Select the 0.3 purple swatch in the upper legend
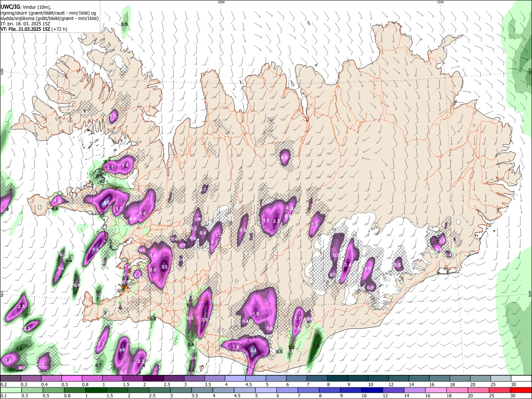532x399 pixels. click(x=31, y=379)
